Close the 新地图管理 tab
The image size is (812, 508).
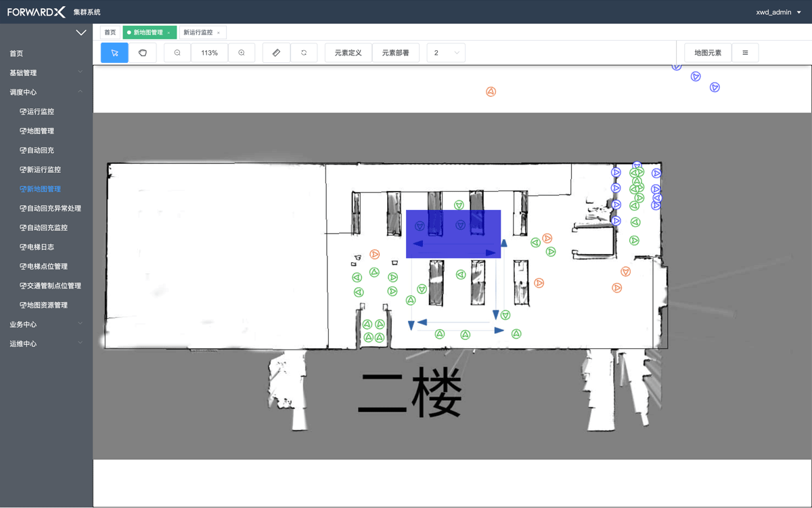click(x=169, y=33)
